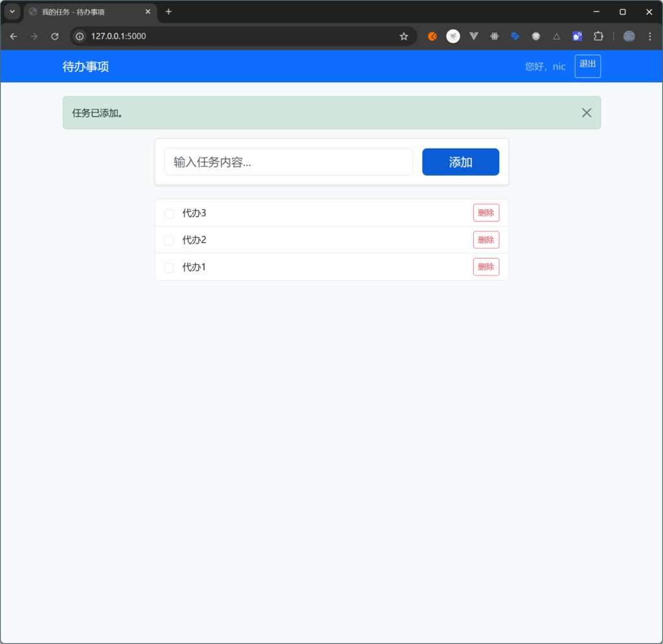Delete the 代办2 task
663x644 pixels.
[x=486, y=240]
